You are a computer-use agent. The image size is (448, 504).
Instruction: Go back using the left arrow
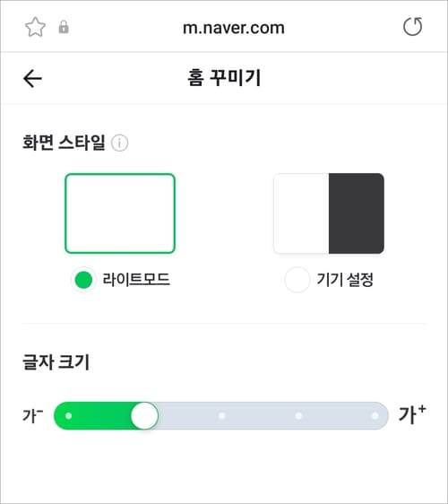pos(32,78)
